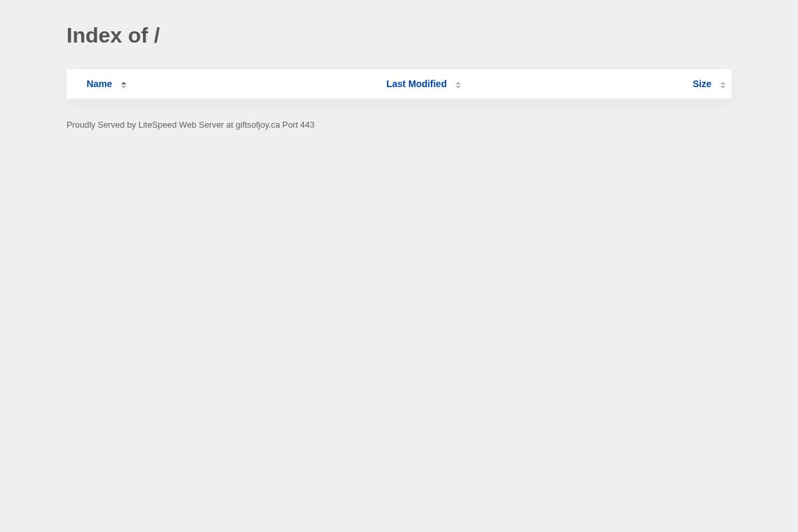Select the up arrow of the Name sorter
Image resolution: width=798 pixels, height=532 pixels.
point(124,82)
